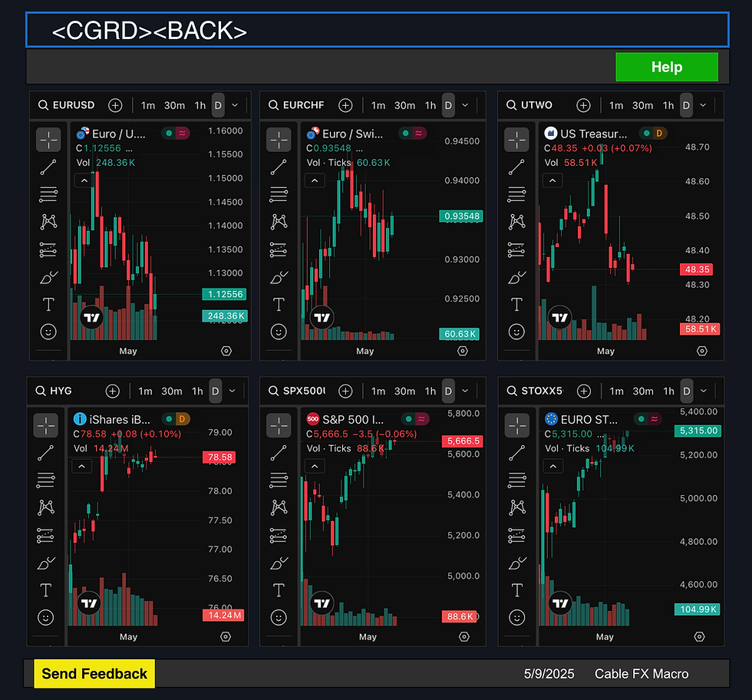The image size is (752, 700).
Task: Open forecasting tools in UTWO chart
Action: [x=516, y=249]
